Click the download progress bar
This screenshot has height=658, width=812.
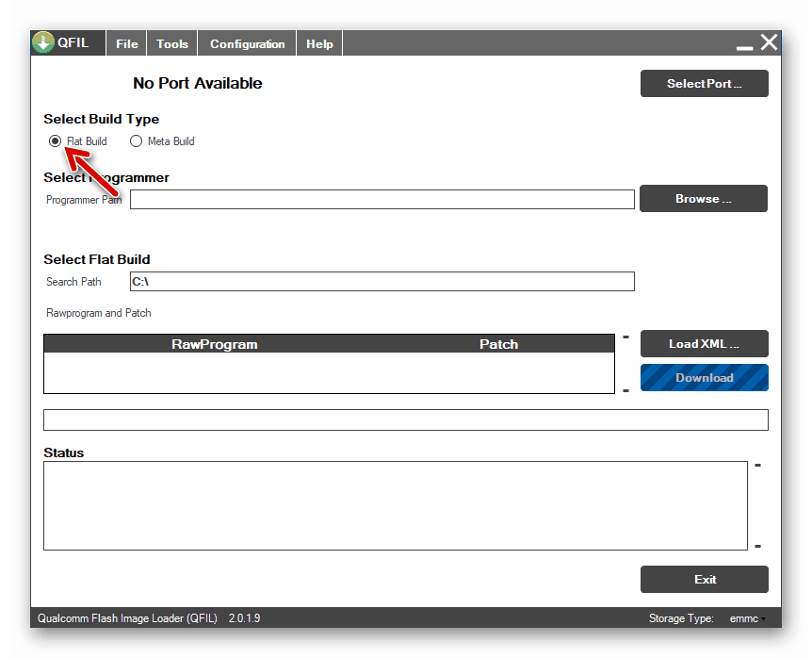click(x=406, y=419)
